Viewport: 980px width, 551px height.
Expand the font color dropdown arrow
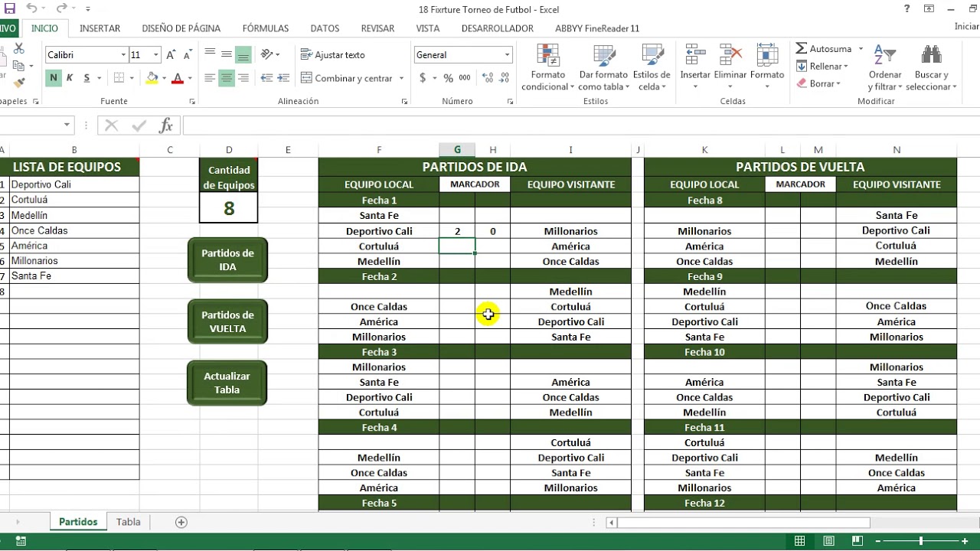click(x=189, y=78)
